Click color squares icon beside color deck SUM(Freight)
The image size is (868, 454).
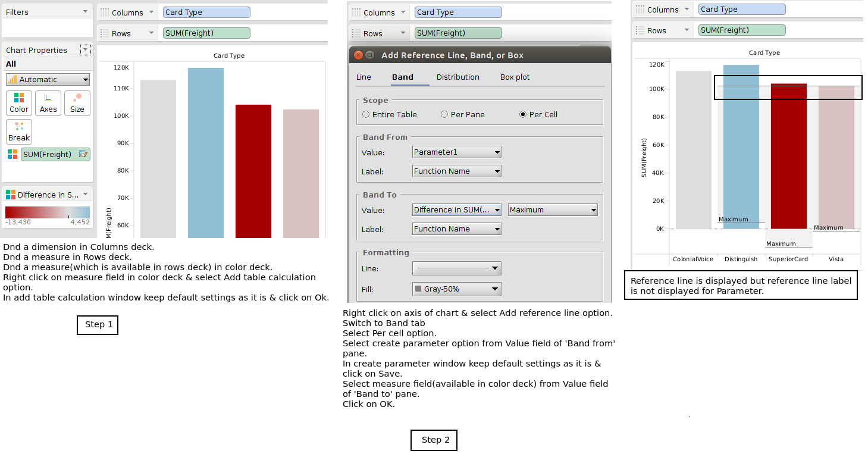click(x=12, y=154)
